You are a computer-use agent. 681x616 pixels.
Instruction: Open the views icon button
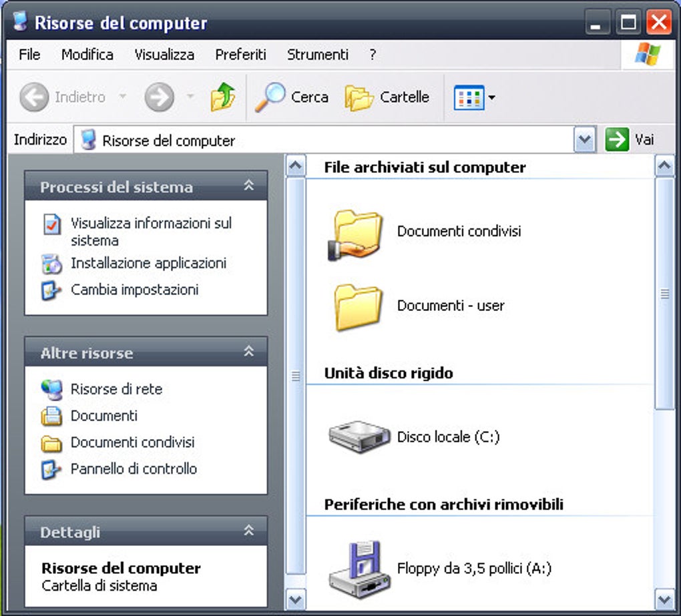pos(469,97)
